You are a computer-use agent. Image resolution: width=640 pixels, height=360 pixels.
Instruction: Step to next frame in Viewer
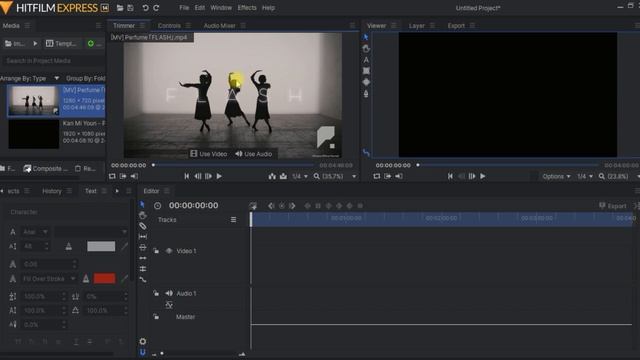(472, 176)
